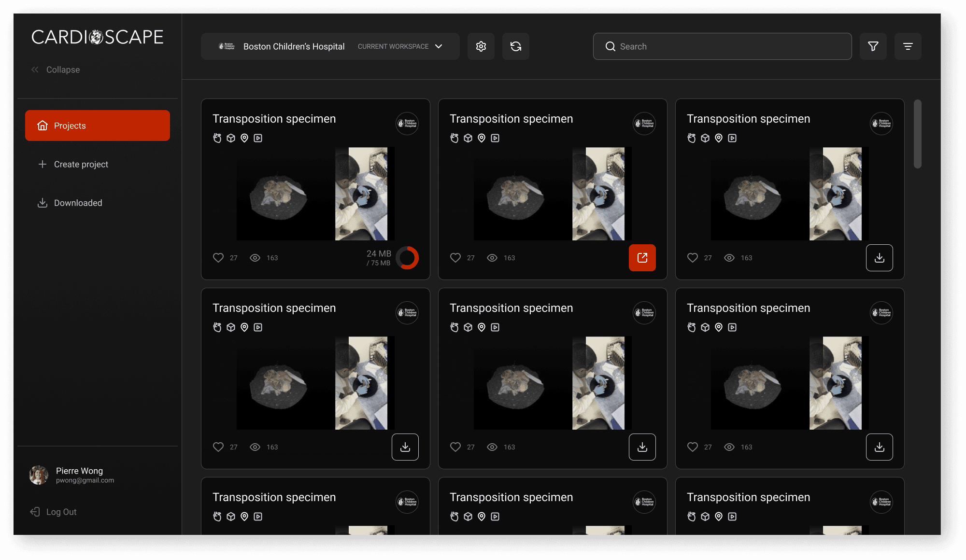Click the location pin icon in the second card
The width and height of the screenshot is (966, 560).
(x=482, y=138)
